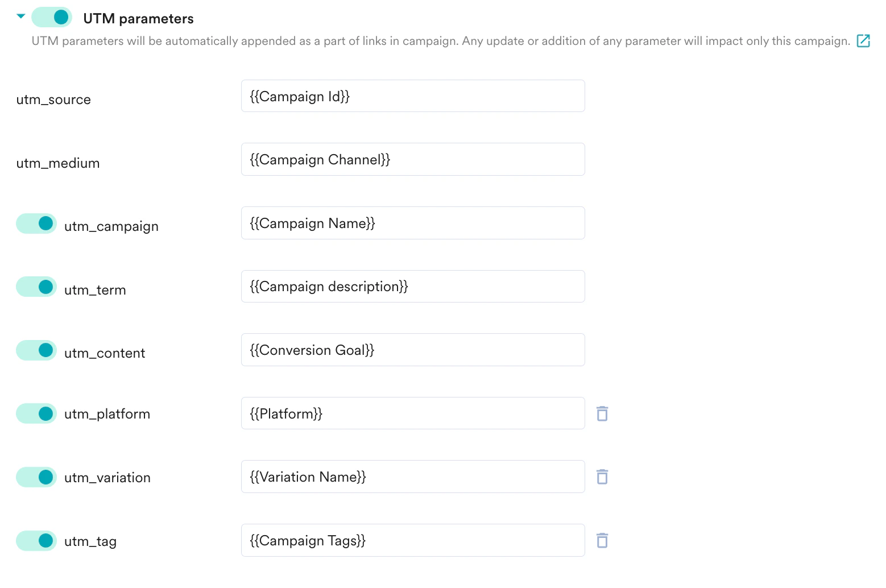The image size is (886, 588).
Task: Disable the utm_platform parameter
Action: (x=36, y=413)
